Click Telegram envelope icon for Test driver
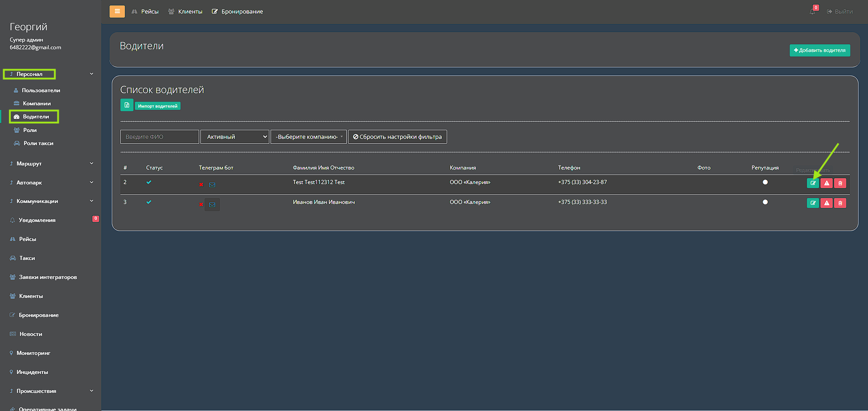The width and height of the screenshot is (868, 411). [x=212, y=185]
